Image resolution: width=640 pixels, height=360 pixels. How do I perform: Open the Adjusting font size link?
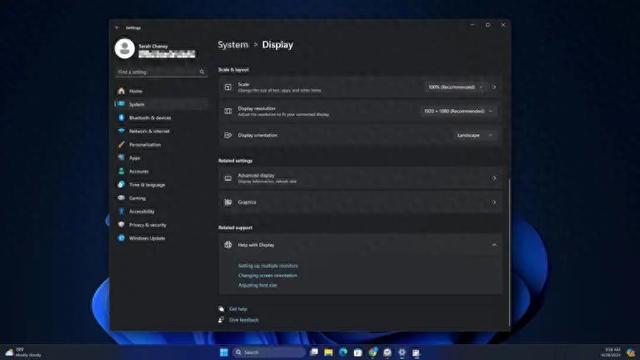point(258,285)
